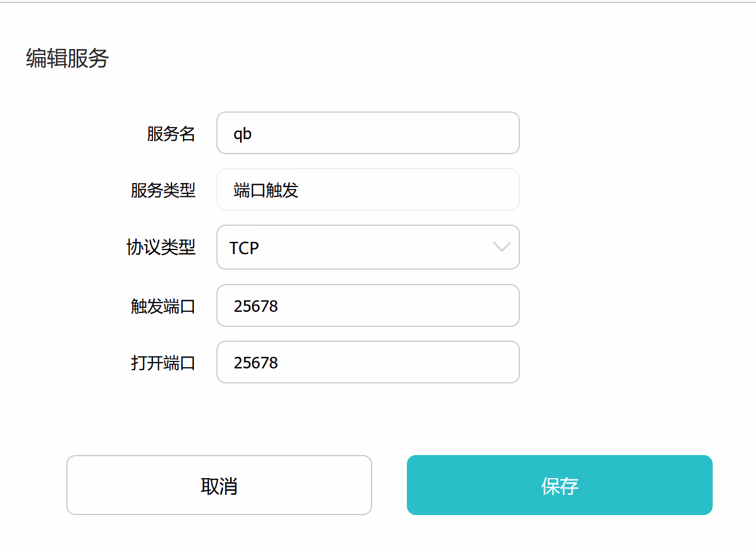Click the 服务名 label
This screenshot has height=548, width=756.
pos(171,133)
